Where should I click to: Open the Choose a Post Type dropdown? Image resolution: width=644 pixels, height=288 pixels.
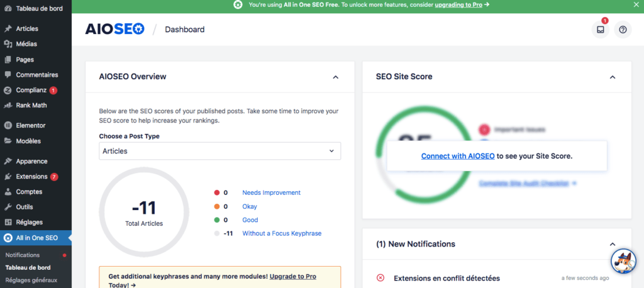tap(219, 151)
